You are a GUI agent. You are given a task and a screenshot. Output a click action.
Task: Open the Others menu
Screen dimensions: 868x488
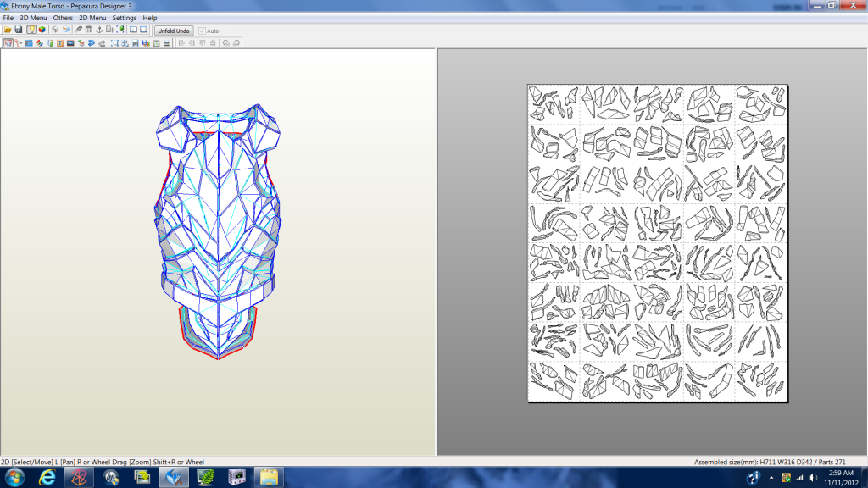click(63, 18)
